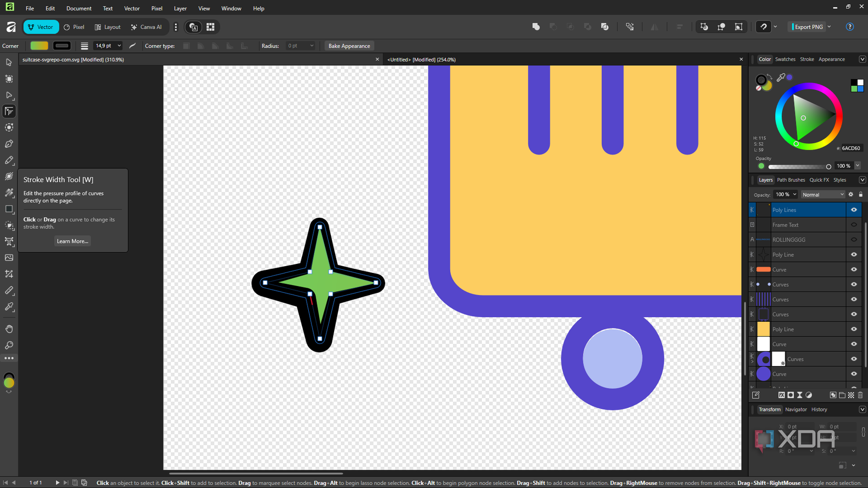Viewport: 868px width, 488px height.
Task: Click the Bake Appearance button
Action: point(349,46)
